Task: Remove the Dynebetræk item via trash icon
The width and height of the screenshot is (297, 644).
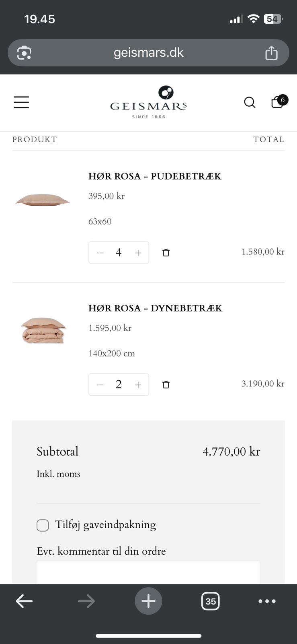Action: click(x=166, y=385)
